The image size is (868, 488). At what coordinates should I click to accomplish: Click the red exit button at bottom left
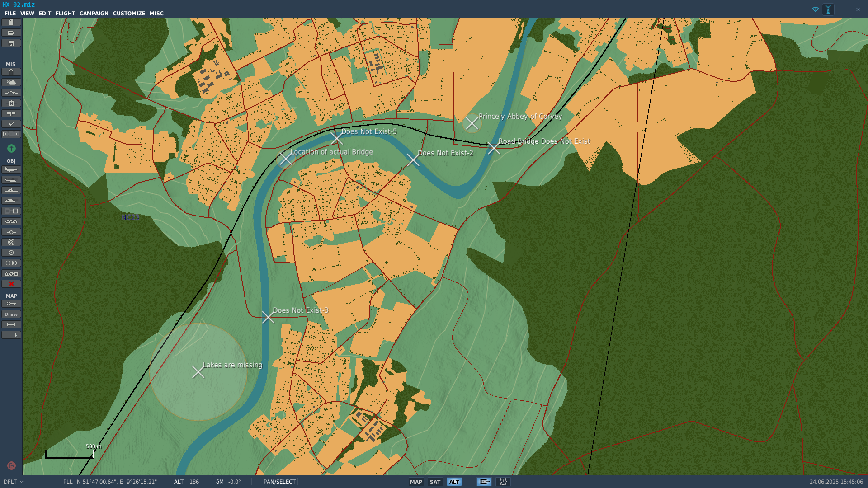(12, 465)
